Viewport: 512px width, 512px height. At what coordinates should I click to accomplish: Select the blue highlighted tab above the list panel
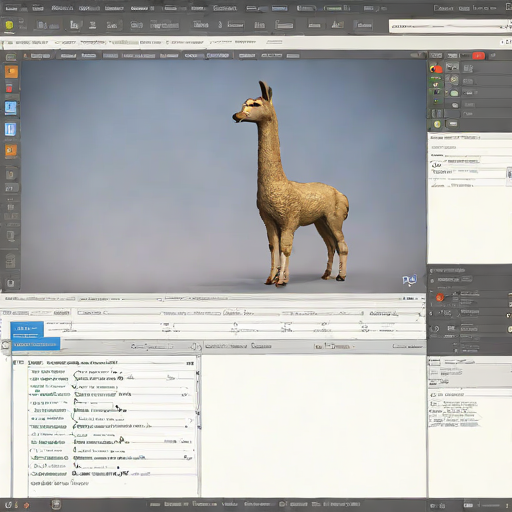36,344
